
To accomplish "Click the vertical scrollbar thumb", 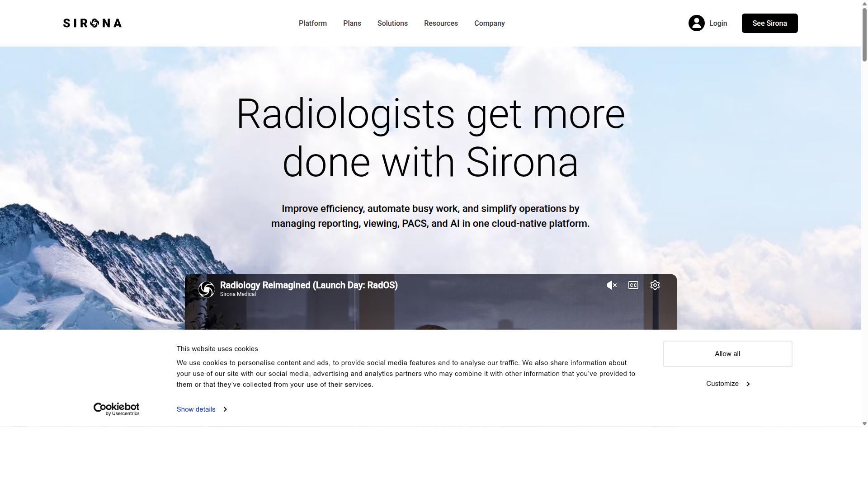I will [864, 34].
